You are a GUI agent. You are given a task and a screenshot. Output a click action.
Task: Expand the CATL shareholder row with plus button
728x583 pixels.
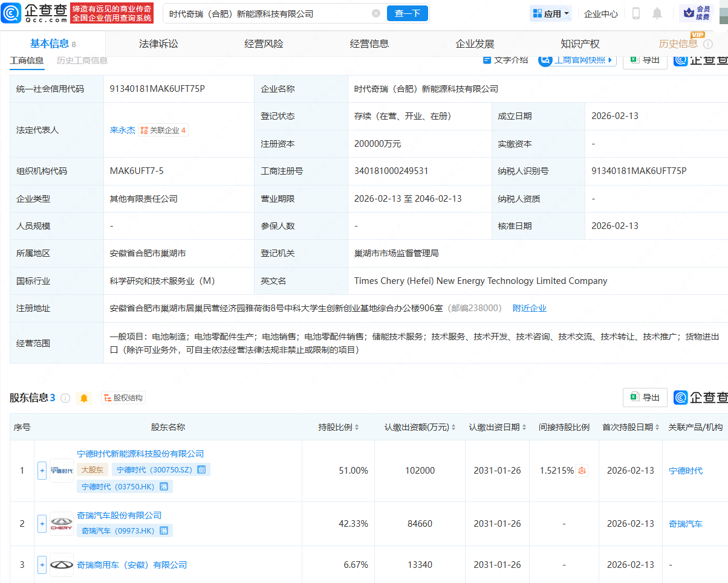tap(42, 470)
